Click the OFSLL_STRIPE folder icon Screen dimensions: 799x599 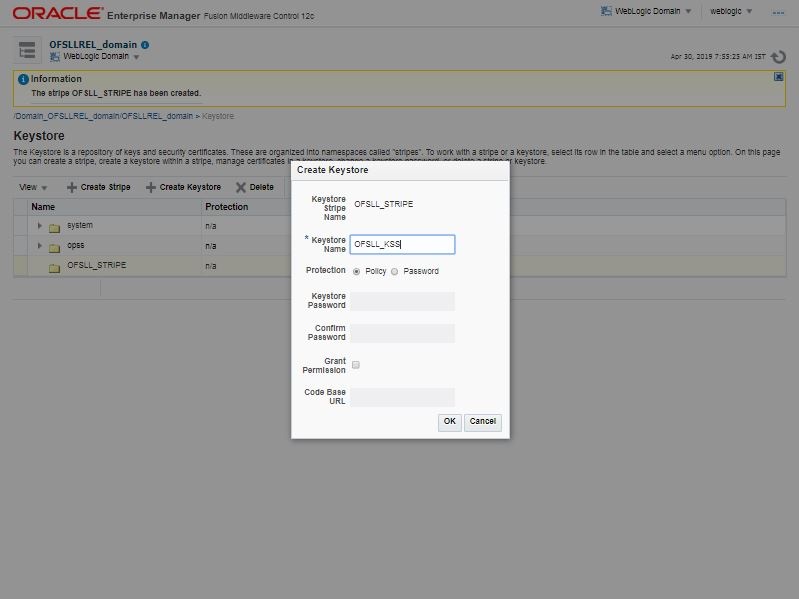[55, 268]
